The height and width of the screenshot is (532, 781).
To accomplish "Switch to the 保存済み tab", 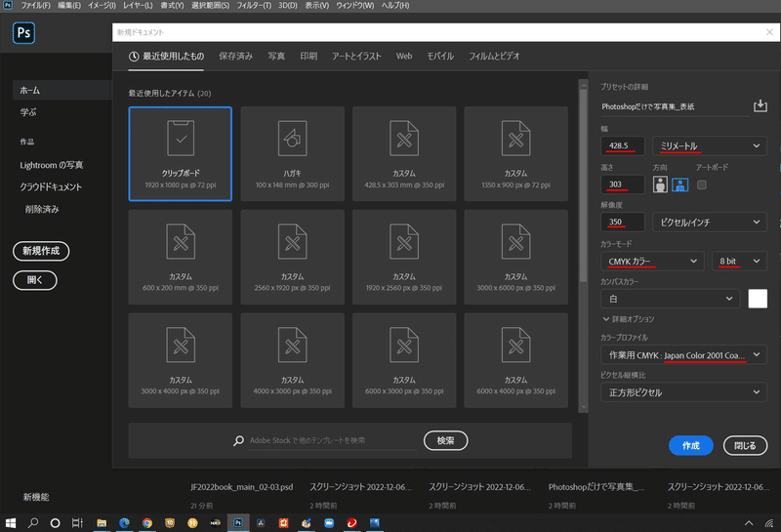I will pyautogui.click(x=235, y=57).
